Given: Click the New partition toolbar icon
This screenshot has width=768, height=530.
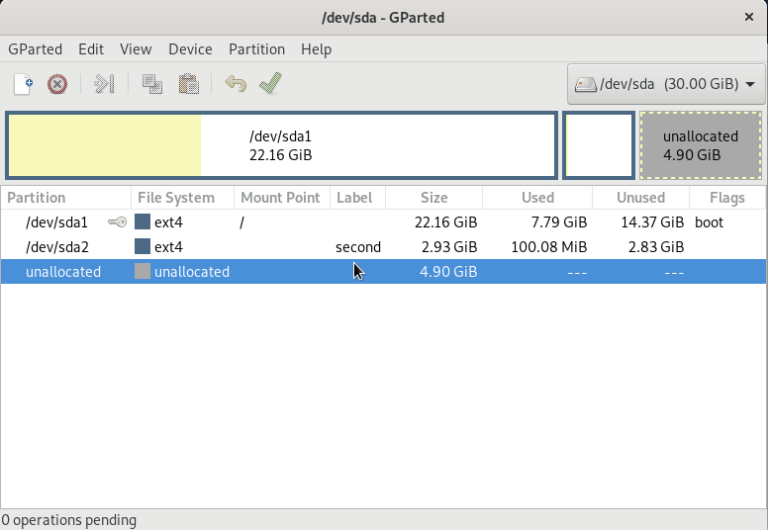Looking at the screenshot, I should click(x=23, y=85).
